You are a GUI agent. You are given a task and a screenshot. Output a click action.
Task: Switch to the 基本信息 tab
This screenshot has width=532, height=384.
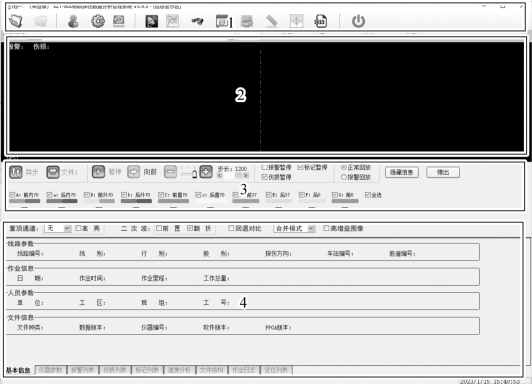click(x=18, y=370)
